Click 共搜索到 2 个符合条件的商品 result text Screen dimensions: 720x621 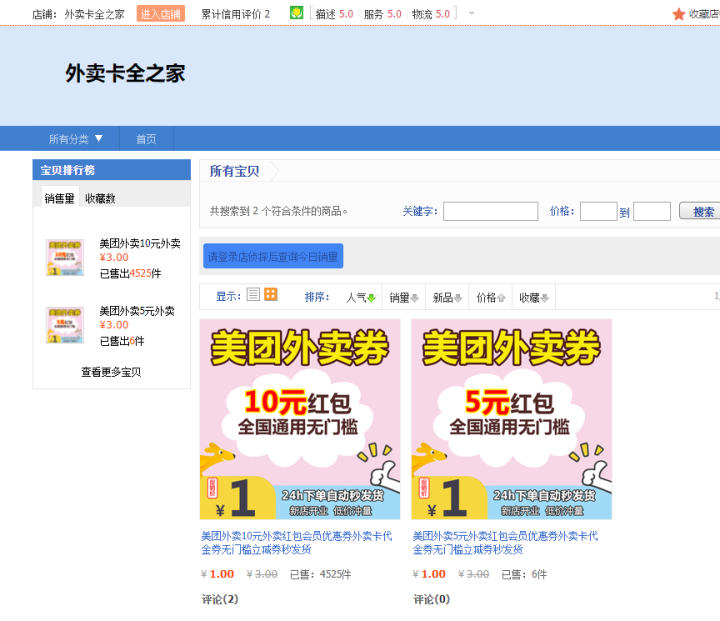(278, 211)
